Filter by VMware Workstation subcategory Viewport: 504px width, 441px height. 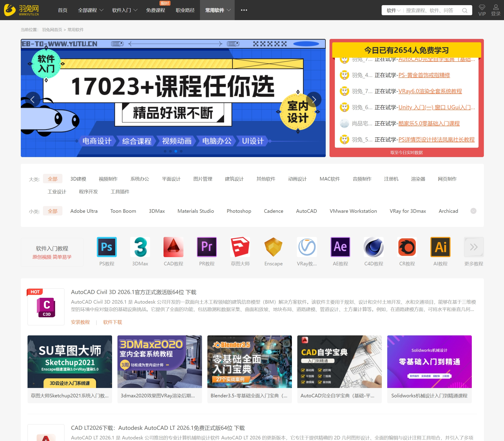tap(353, 211)
